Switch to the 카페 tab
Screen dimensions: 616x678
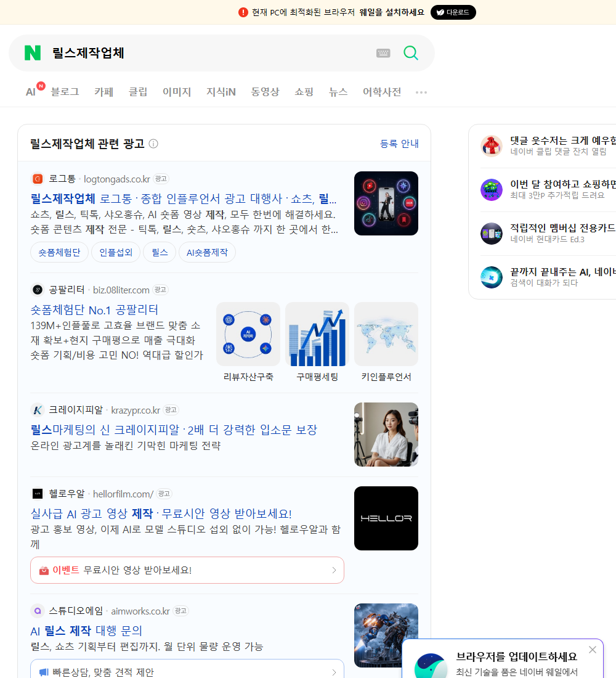coord(103,92)
